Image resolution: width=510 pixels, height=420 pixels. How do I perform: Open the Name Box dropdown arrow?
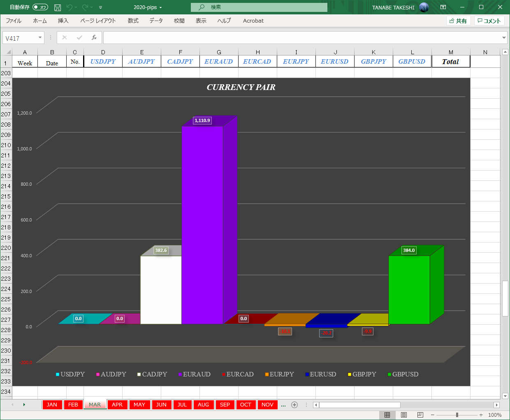(x=40, y=38)
